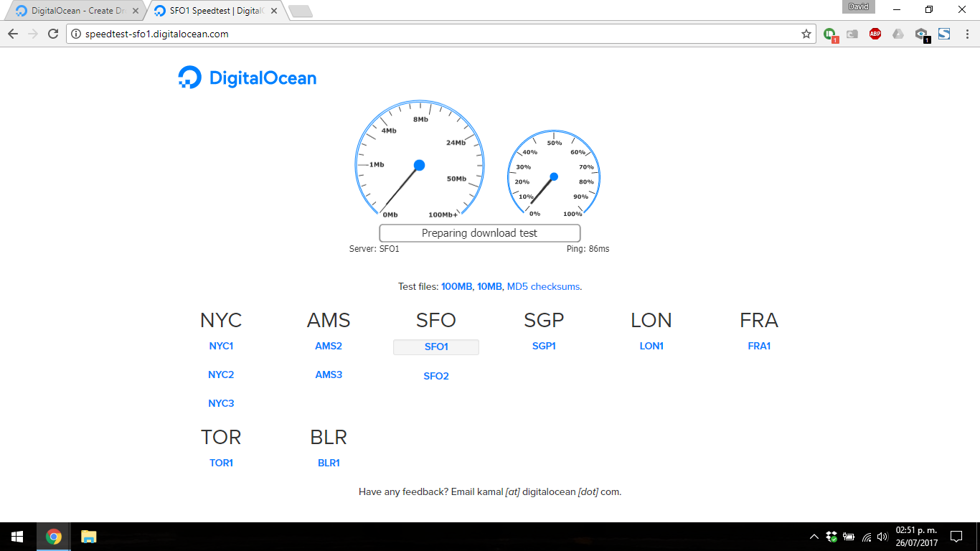Download the 10MB test file
The width and height of the screenshot is (980, 551).
point(489,286)
